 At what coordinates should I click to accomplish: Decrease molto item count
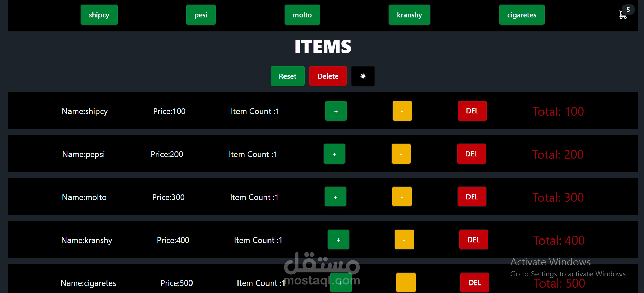402,197
